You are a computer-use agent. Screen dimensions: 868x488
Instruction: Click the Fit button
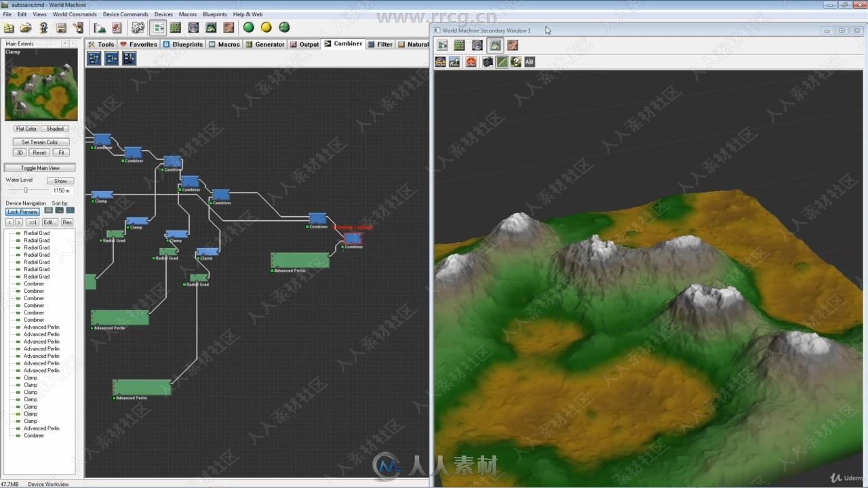pos(61,152)
